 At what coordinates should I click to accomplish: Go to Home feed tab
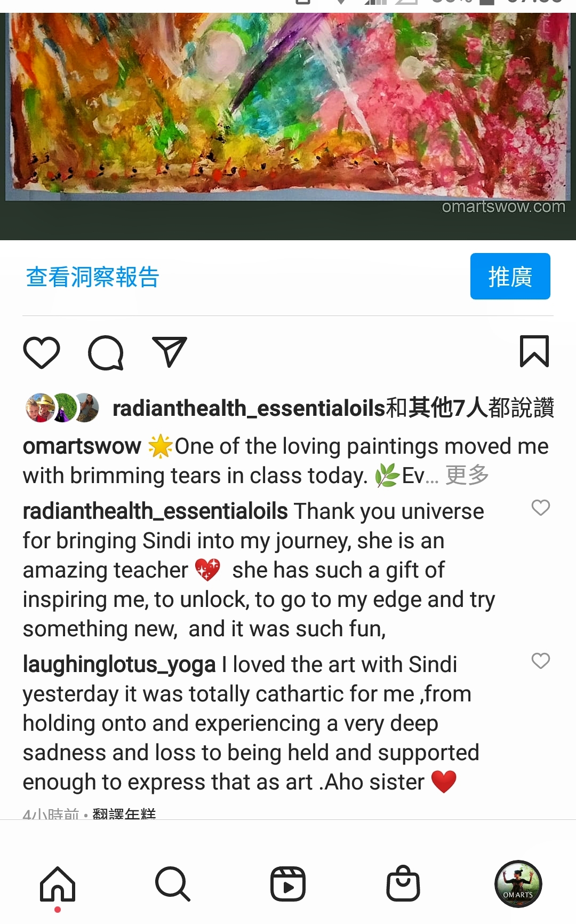point(58,884)
